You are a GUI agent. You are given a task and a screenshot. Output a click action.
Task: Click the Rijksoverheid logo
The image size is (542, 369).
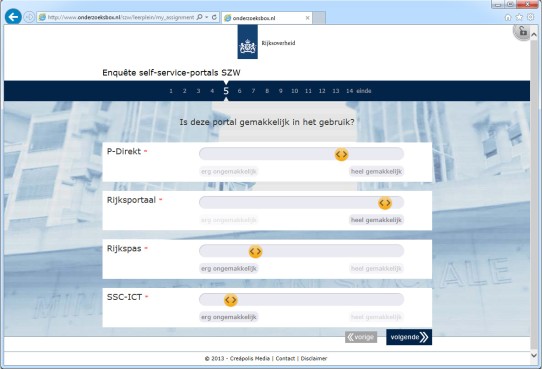[x=266, y=42]
